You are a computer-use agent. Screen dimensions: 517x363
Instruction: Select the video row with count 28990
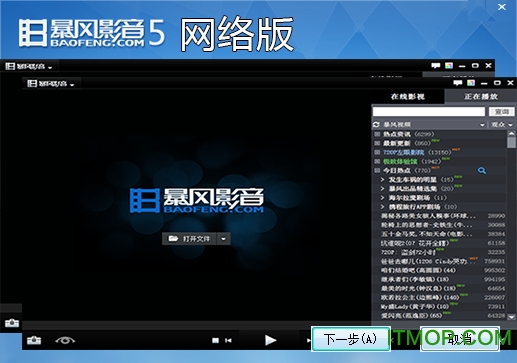coord(440,216)
